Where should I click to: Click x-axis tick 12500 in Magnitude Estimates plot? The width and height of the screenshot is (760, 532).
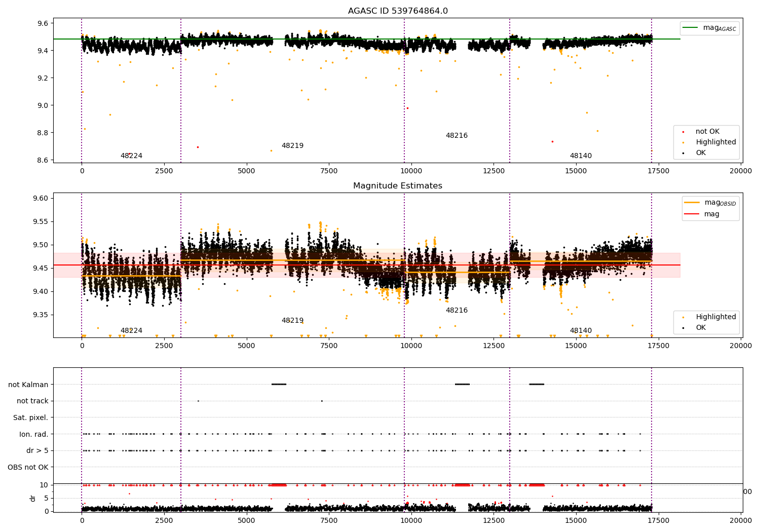pyautogui.click(x=493, y=346)
